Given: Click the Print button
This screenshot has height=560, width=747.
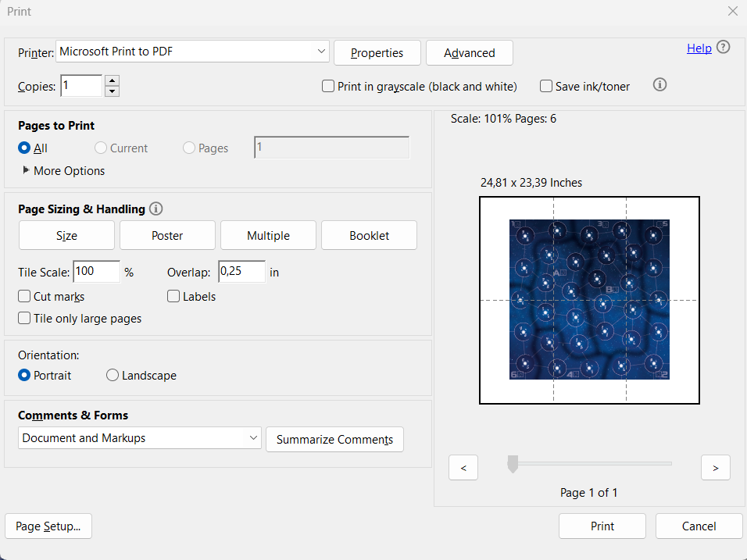Looking at the screenshot, I should coord(602,526).
